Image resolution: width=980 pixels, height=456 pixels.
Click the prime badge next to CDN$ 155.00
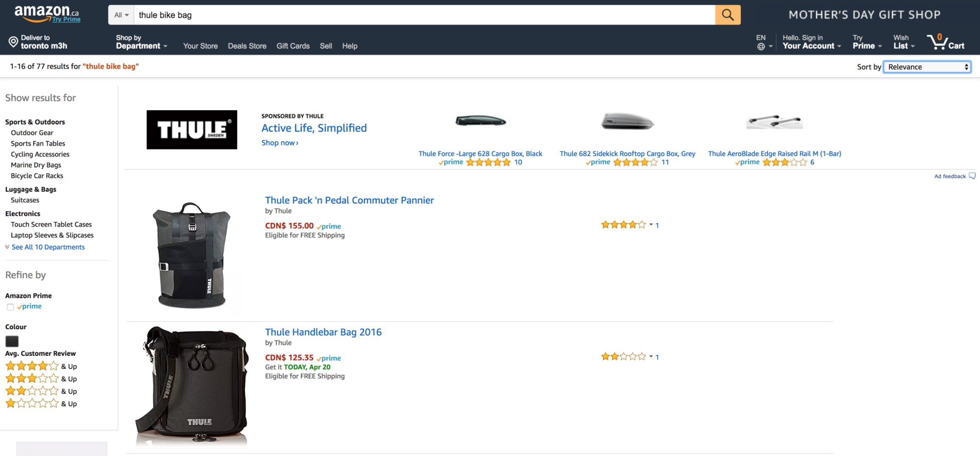(x=329, y=226)
